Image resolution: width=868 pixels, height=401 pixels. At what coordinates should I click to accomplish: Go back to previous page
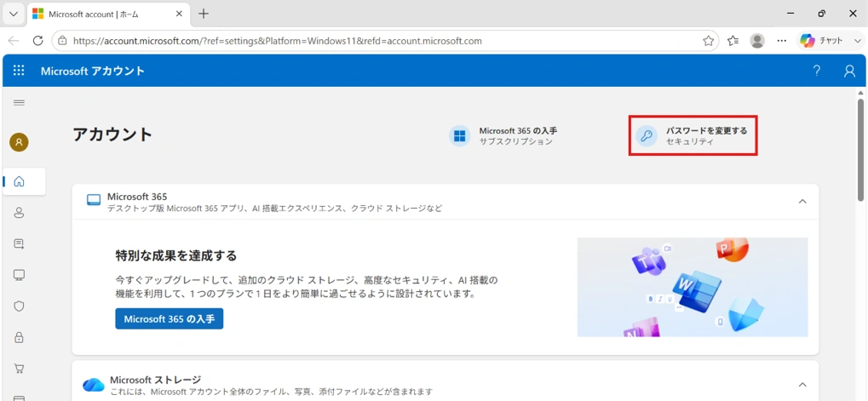(x=14, y=40)
